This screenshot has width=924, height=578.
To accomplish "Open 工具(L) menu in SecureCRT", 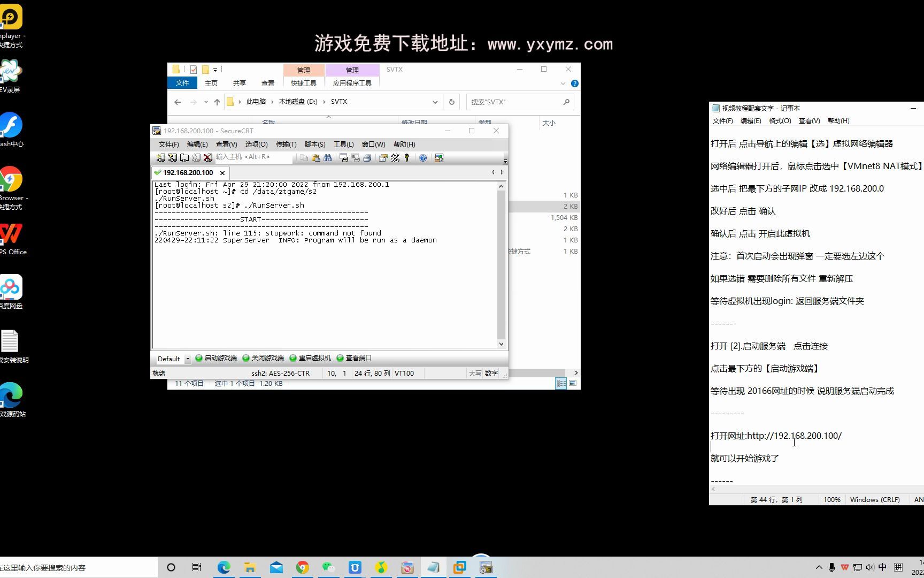I will [343, 144].
